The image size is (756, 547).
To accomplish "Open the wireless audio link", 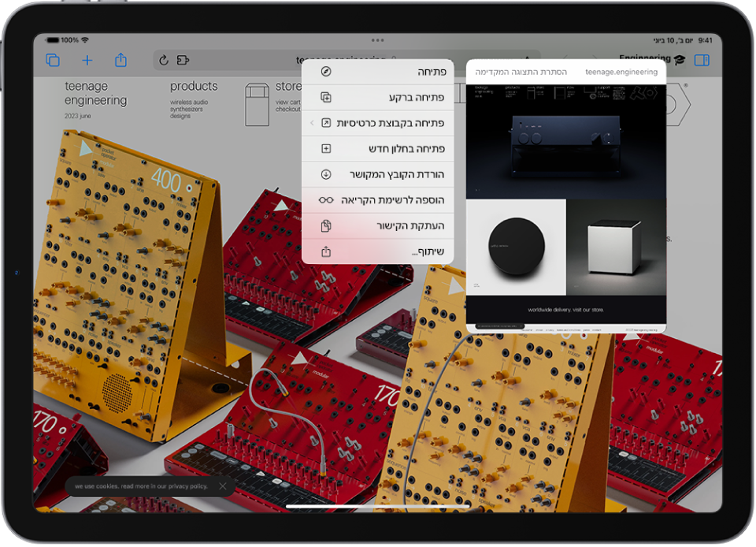I will click(189, 102).
